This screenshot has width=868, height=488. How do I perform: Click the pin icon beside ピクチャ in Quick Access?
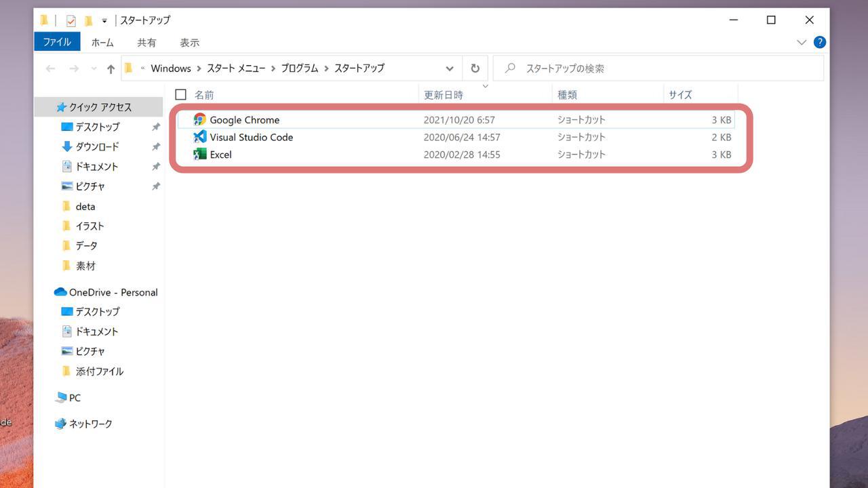[156, 186]
